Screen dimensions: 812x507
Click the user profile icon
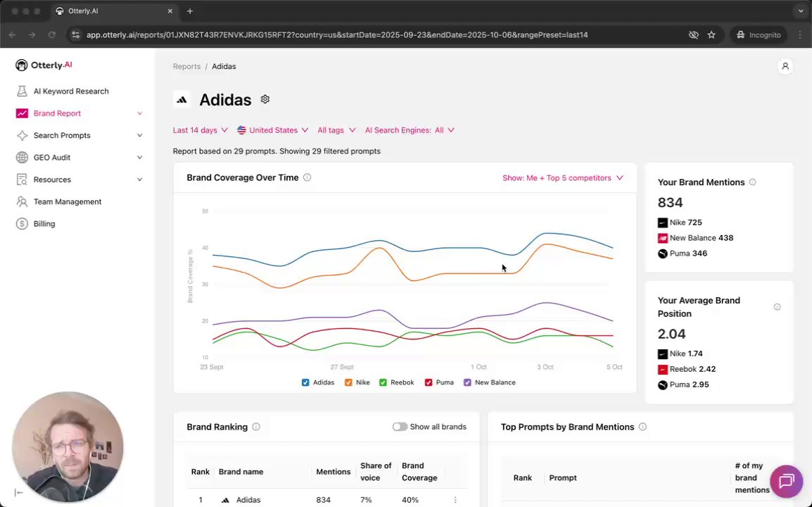[x=785, y=66]
